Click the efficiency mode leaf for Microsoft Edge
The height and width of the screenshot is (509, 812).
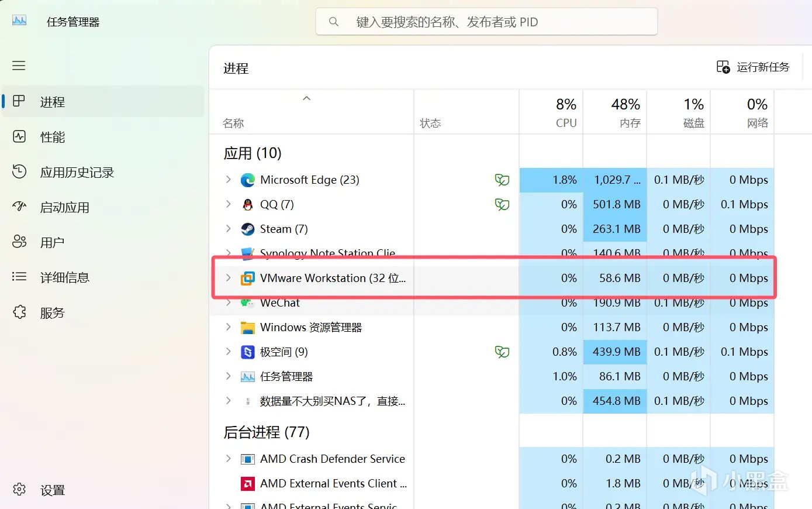[502, 180]
